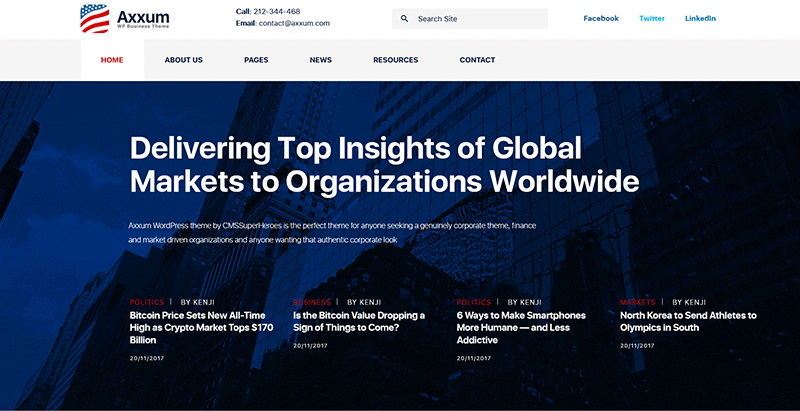Click the search magnifier icon

coord(405,19)
